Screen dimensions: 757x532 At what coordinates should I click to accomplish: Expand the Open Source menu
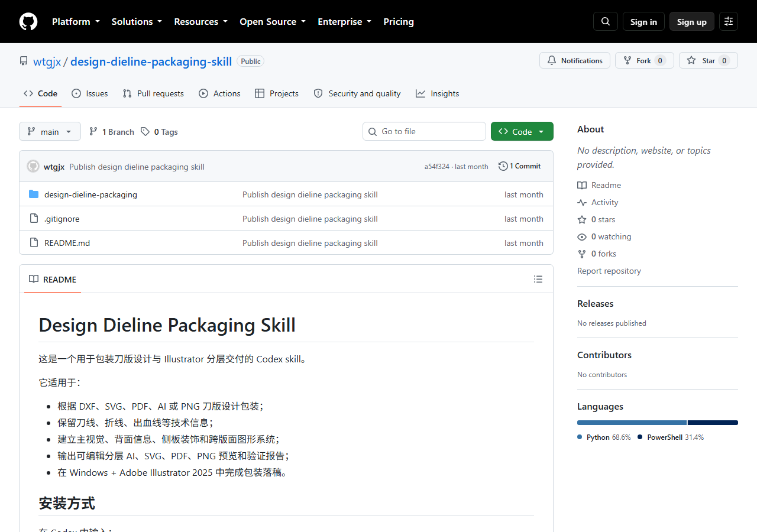click(273, 21)
